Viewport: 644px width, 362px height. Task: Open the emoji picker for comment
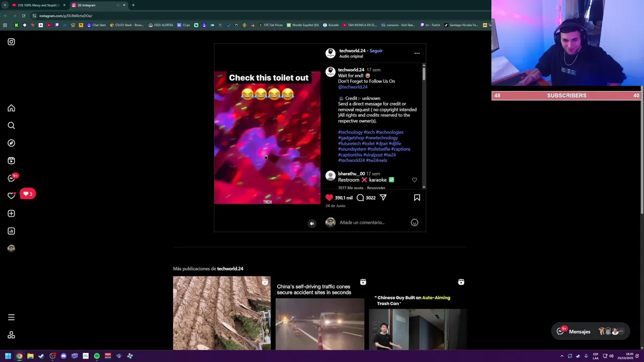click(x=415, y=222)
